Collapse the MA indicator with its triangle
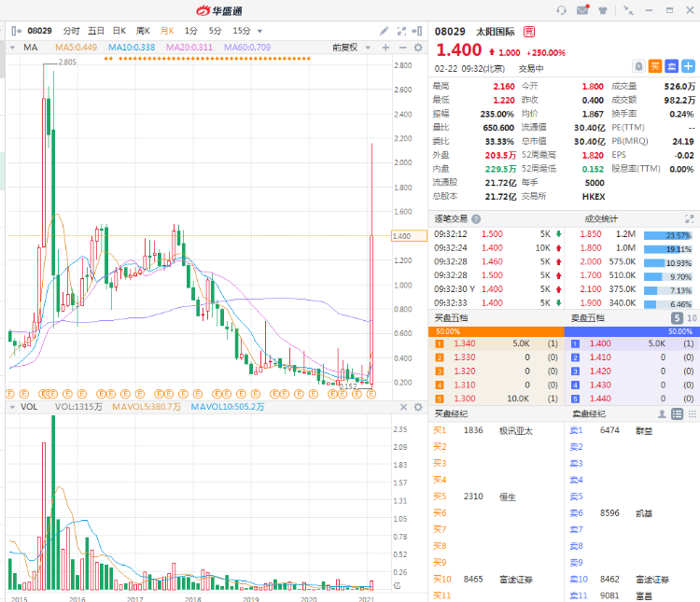Screen dimensions: 700x602 tap(12, 48)
